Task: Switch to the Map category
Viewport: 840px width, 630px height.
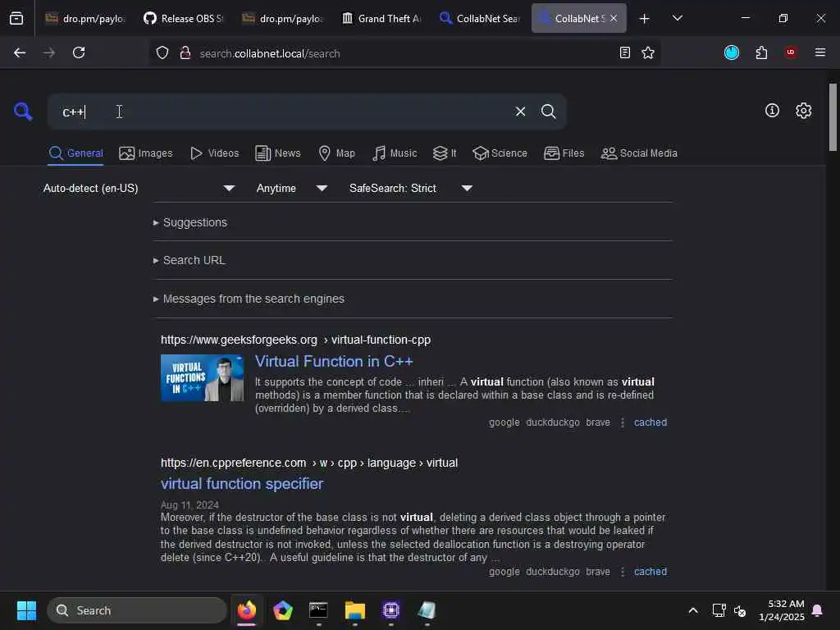Action: (x=336, y=153)
